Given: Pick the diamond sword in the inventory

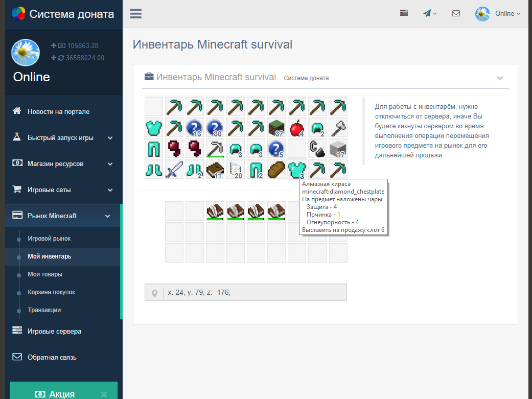Looking at the screenshot, I should pos(174,168).
